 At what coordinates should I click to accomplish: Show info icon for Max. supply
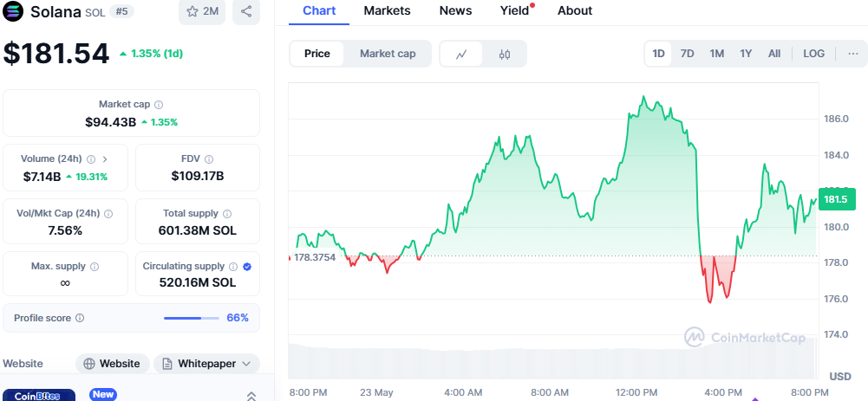click(95, 267)
